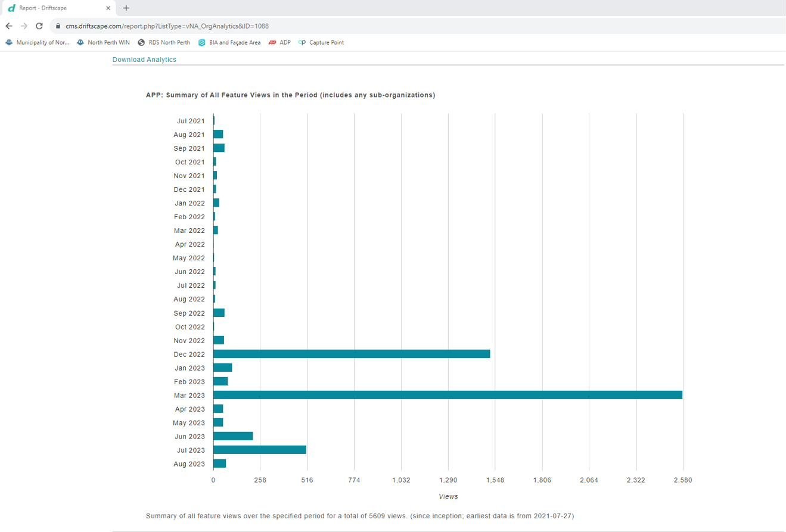Click the Jun 2023 bar in chart
The height and width of the screenshot is (532, 786).
(233, 436)
